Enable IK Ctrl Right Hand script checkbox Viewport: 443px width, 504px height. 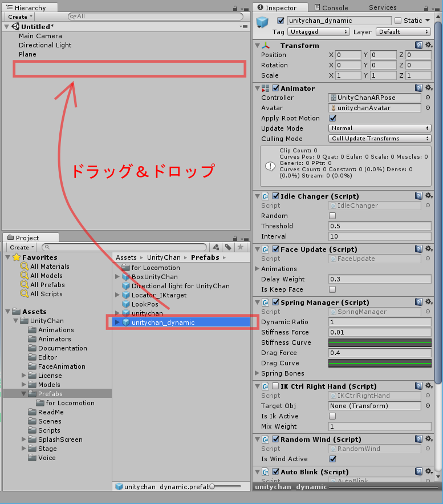pos(276,386)
